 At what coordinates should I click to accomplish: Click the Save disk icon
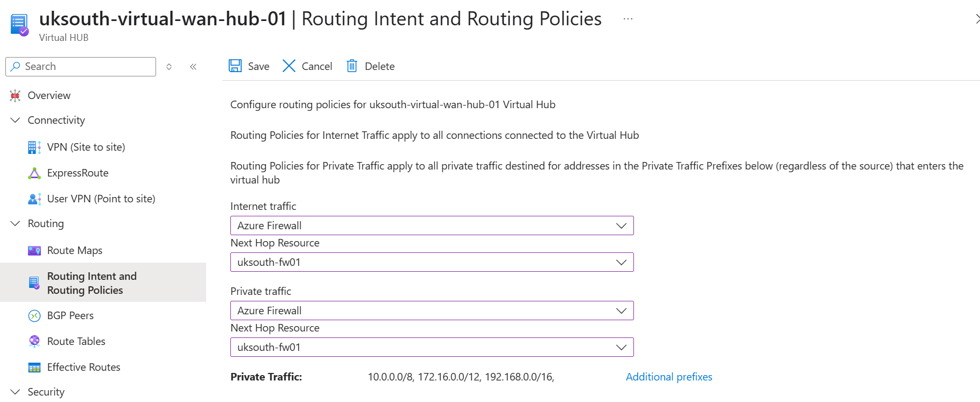click(235, 66)
